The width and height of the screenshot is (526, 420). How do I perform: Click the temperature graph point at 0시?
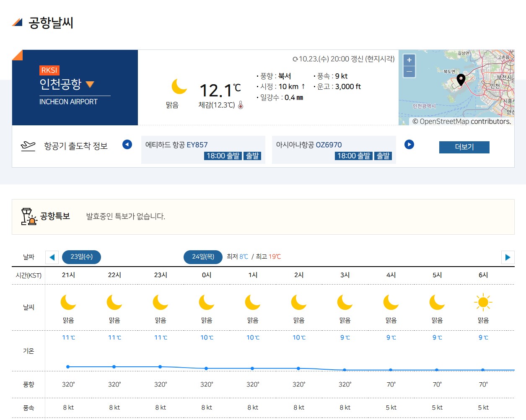[206, 369]
